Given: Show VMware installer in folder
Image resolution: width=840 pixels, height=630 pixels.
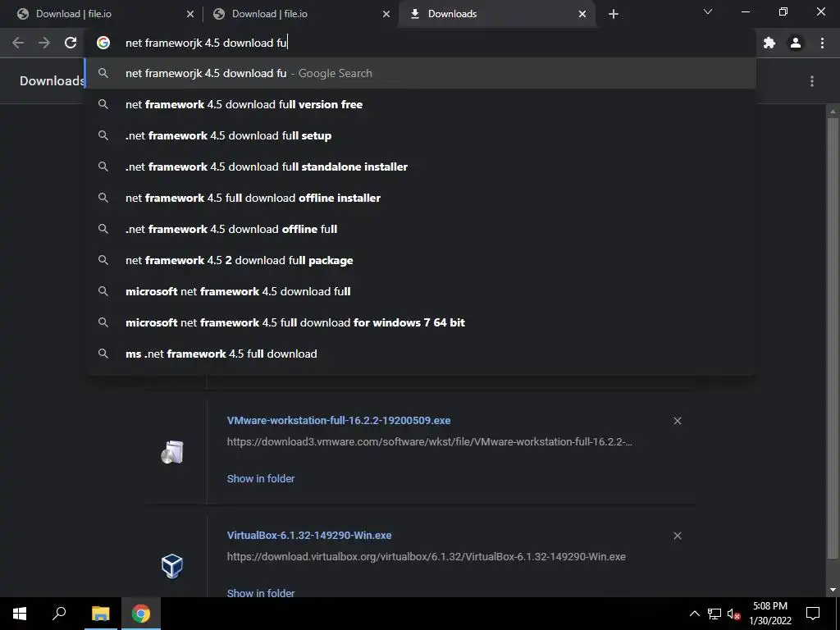Looking at the screenshot, I should click(x=261, y=478).
